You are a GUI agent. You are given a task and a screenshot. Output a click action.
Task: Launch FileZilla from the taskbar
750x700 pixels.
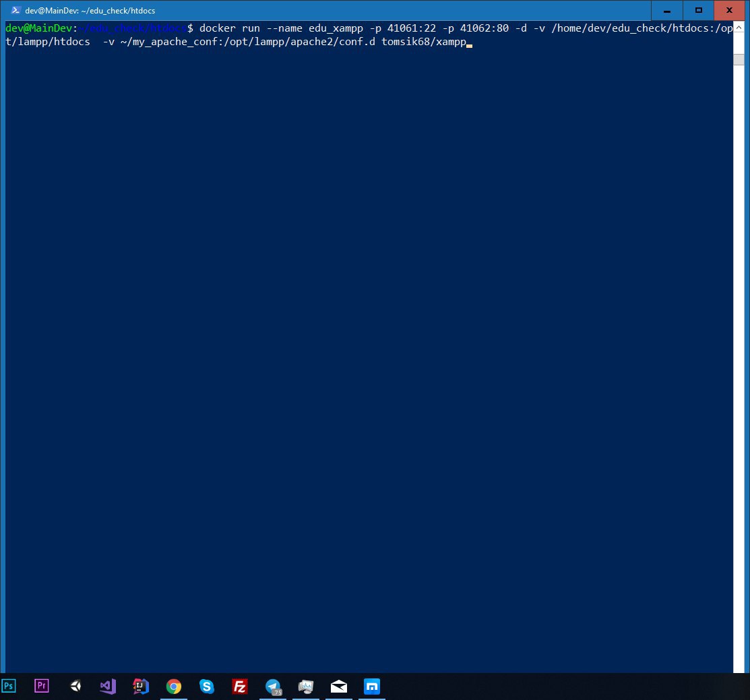[x=240, y=687]
